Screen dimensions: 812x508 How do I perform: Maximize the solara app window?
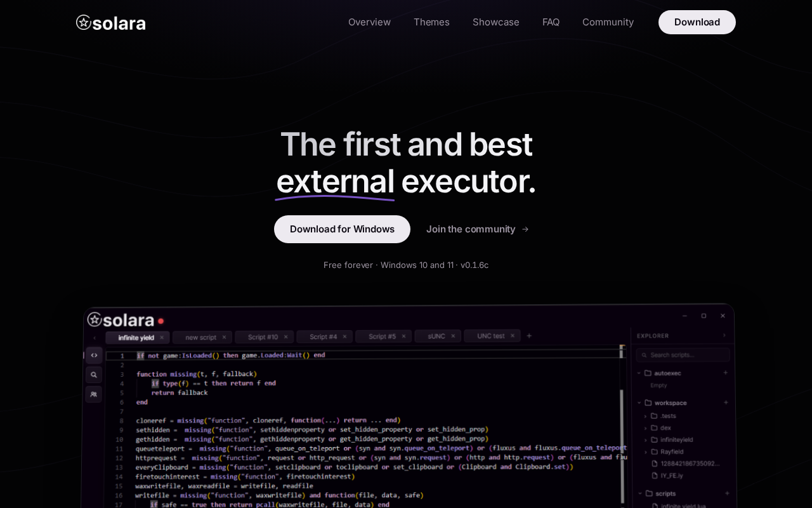704,316
